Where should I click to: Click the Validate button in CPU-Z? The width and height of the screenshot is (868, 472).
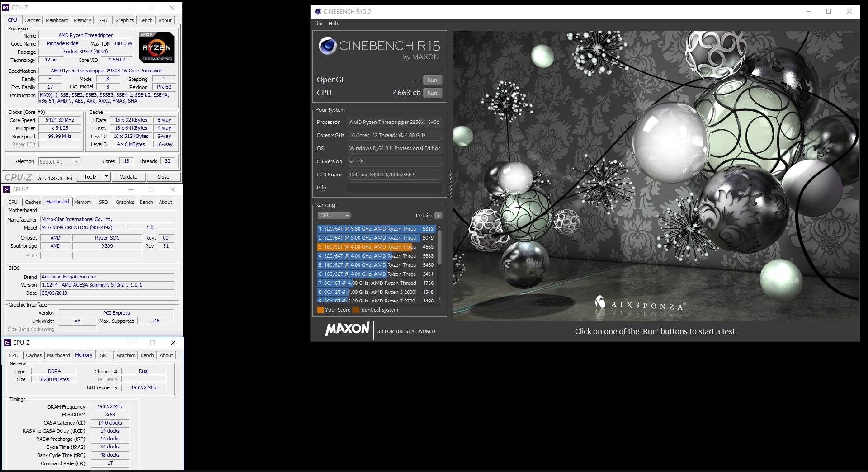(x=128, y=177)
